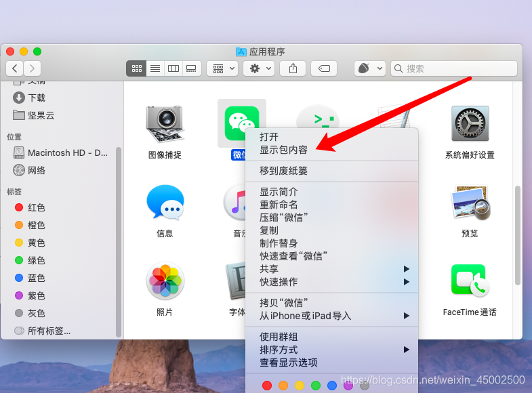The image size is (532, 393).
Task: Select the 黄色 tag in sidebar
Action: tap(30, 243)
